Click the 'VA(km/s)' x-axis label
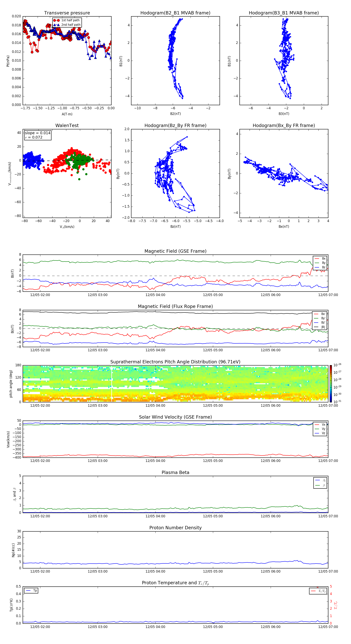The width and height of the screenshot is (351, 644). click(67, 227)
